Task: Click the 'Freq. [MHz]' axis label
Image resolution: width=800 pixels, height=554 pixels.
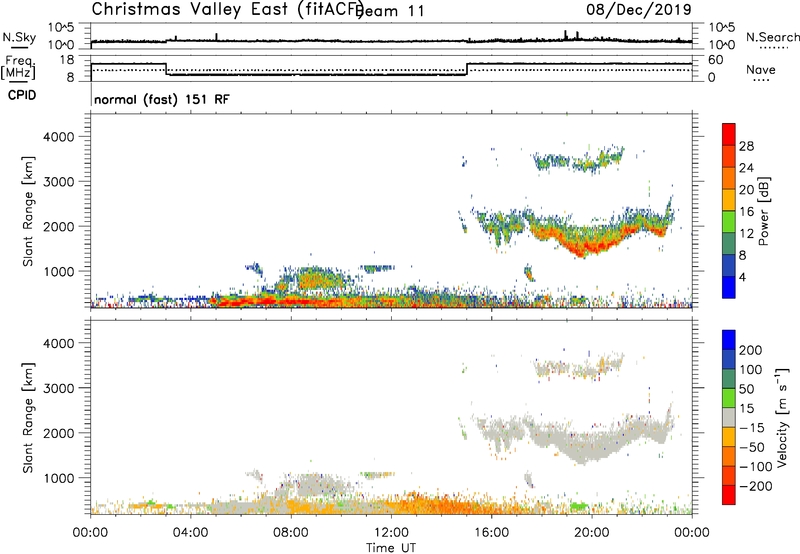Action: (x=19, y=67)
